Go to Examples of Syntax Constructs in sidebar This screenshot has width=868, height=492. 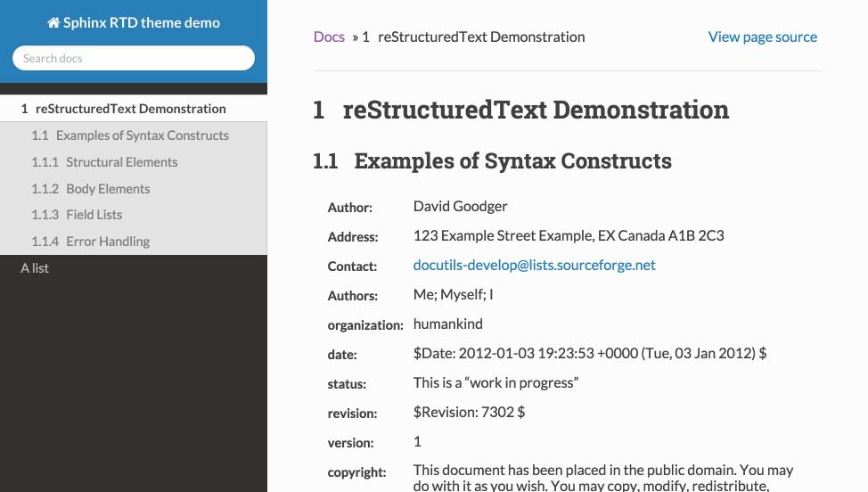(142, 135)
